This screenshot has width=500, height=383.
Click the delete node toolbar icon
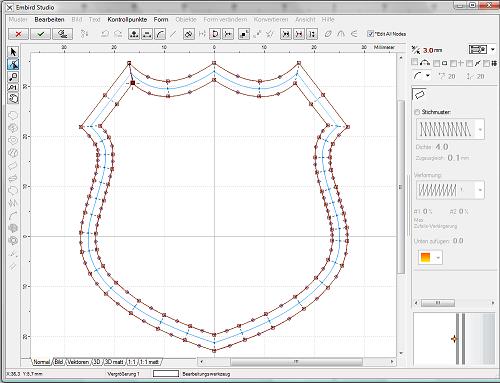(147, 34)
